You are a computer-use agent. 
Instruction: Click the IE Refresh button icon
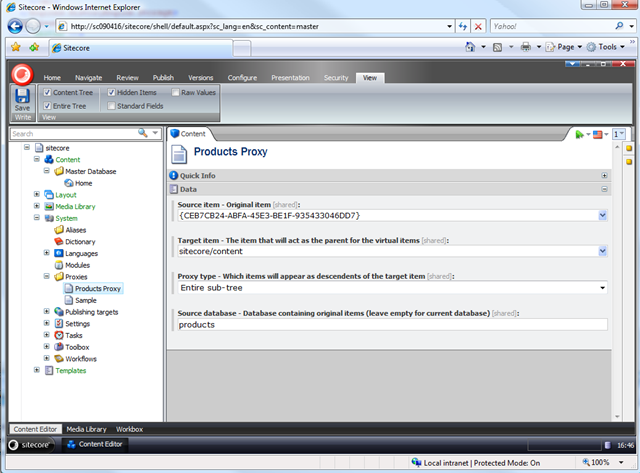(462, 27)
